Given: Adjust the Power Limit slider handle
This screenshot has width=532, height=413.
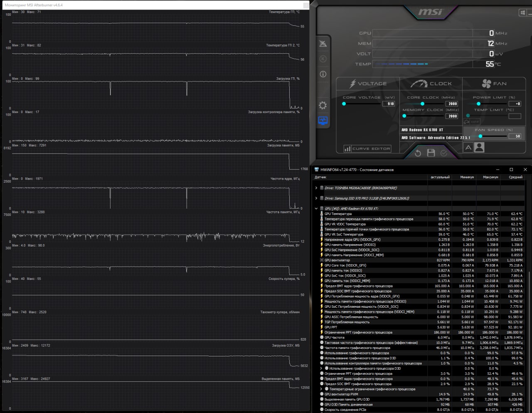Looking at the screenshot, I should (x=478, y=104).
